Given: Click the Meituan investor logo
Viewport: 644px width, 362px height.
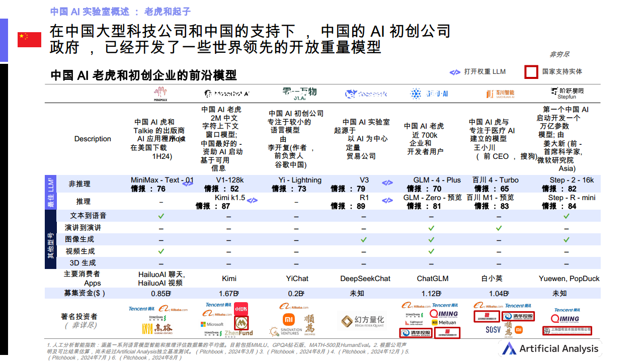Looking at the screenshot, I should point(444,322).
